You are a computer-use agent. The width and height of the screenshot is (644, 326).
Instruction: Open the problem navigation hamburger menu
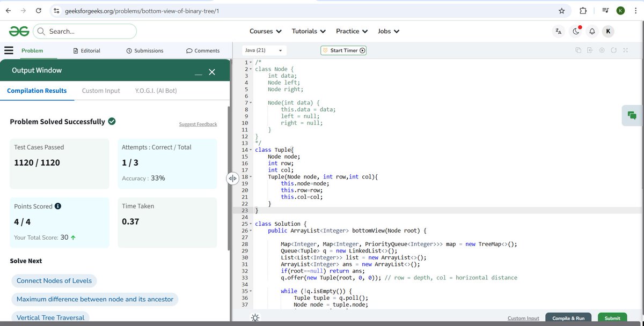tap(9, 50)
